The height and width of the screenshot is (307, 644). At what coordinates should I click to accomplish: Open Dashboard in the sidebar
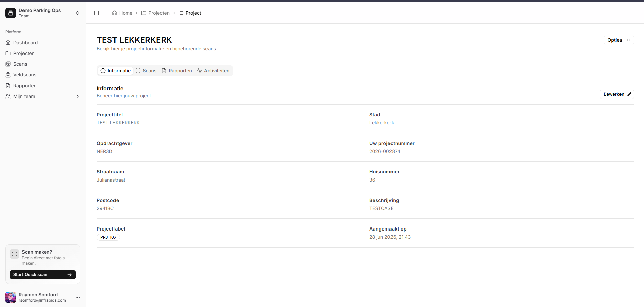point(43,43)
